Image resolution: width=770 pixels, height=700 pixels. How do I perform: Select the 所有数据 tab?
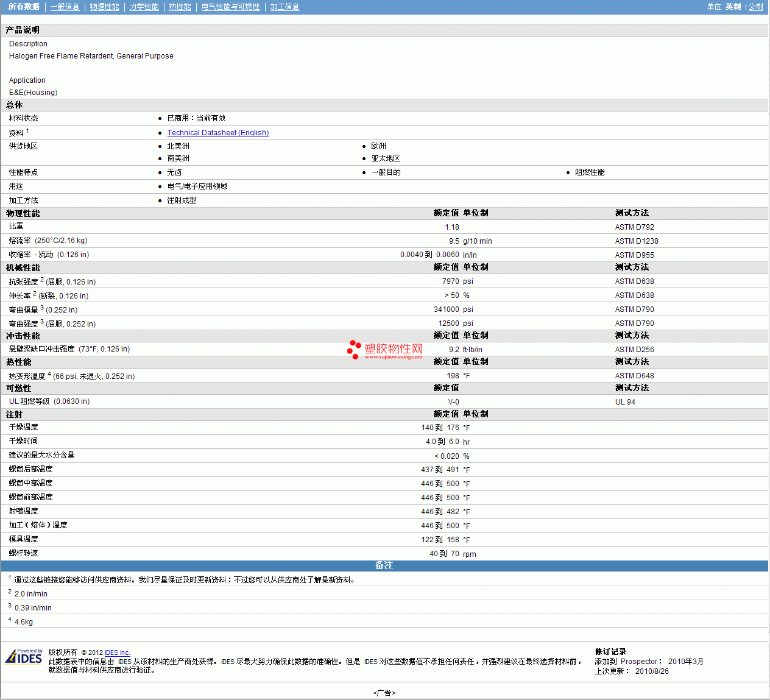pos(24,7)
